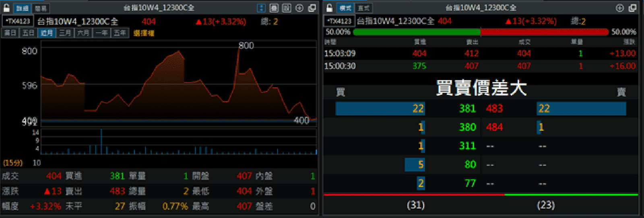Click the green half of the 50% ratio bar
644x218 pixels.
click(x=417, y=32)
